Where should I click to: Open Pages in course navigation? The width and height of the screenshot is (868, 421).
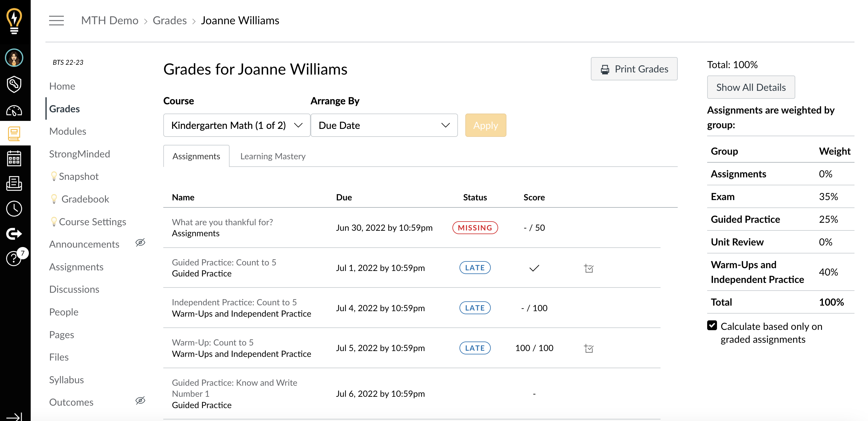62,334
